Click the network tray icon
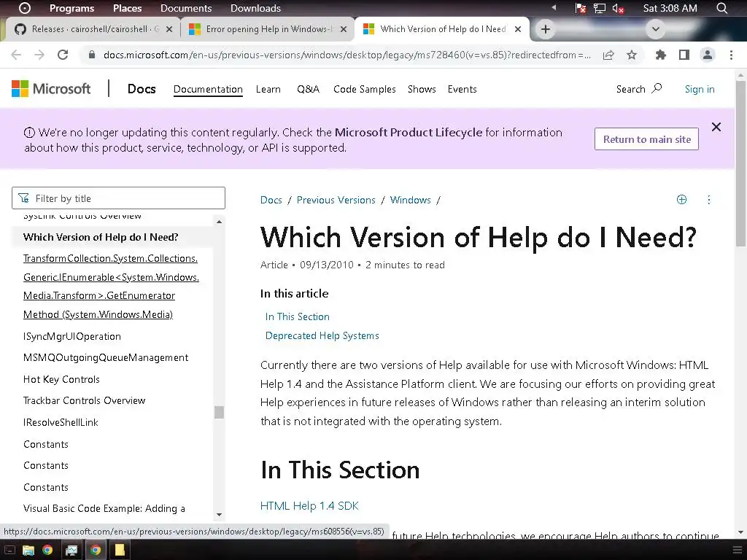Viewport: 747px width, 560px height. [x=600, y=8]
